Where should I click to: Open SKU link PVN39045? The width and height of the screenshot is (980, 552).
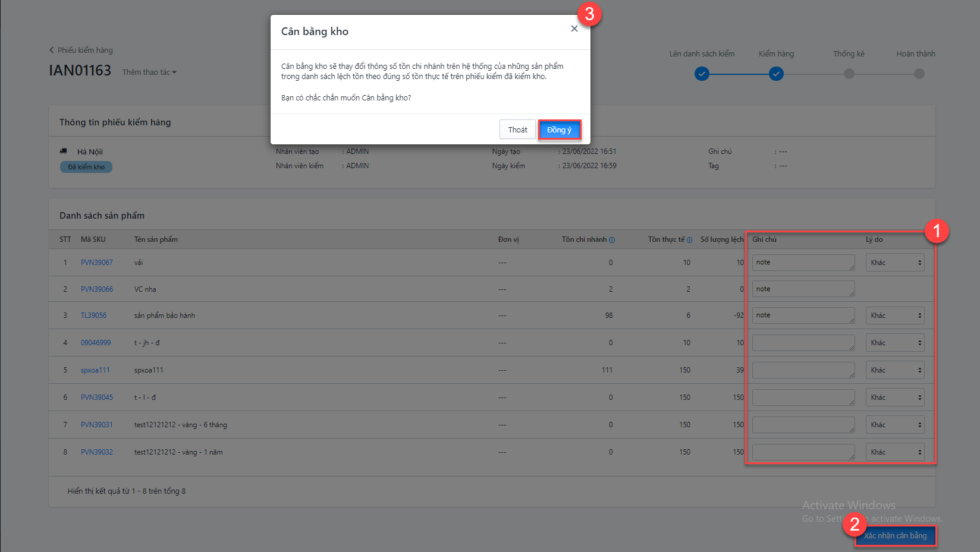97,398
